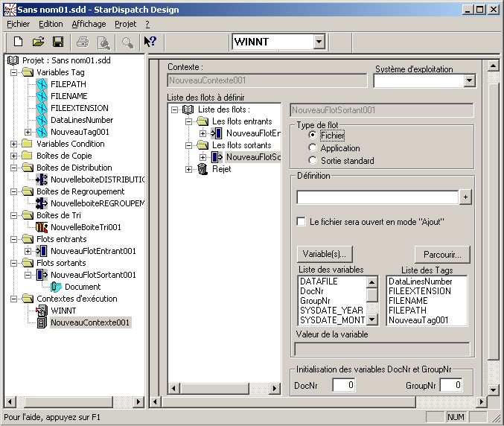
Task: Click the Document icon under NouveauFlotSortant001
Action: tap(57, 287)
